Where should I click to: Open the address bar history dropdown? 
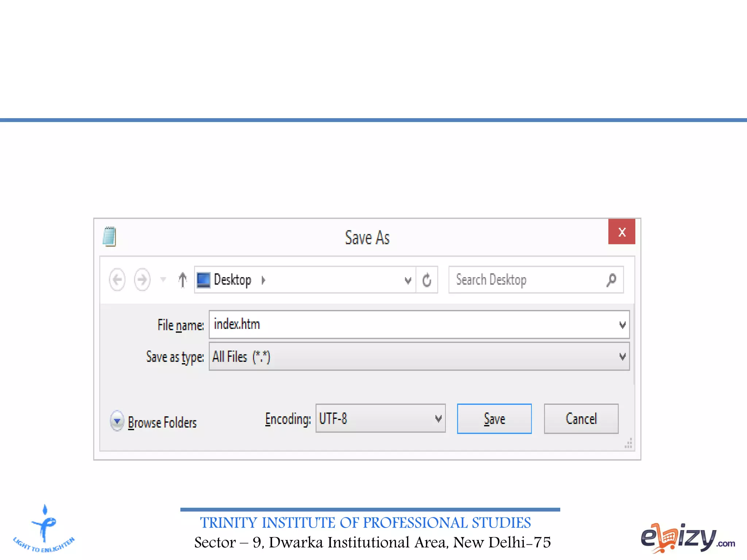pyautogui.click(x=408, y=280)
